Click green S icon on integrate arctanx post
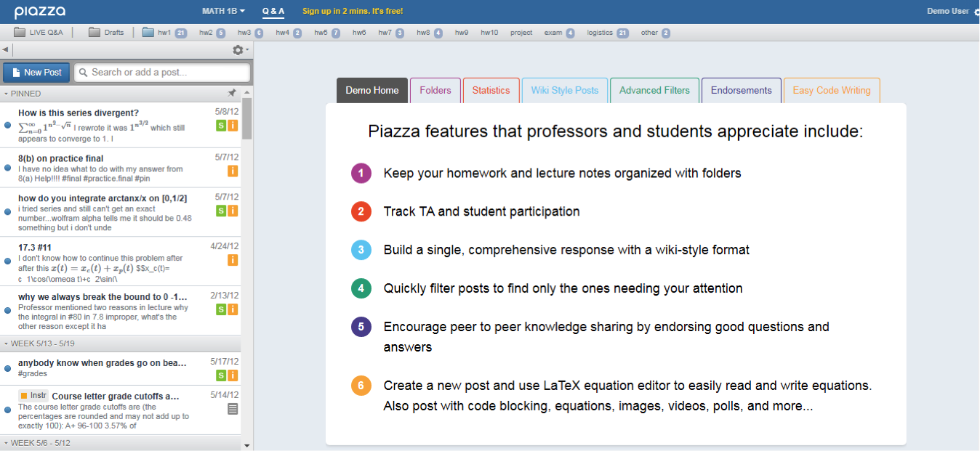 (221, 211)
